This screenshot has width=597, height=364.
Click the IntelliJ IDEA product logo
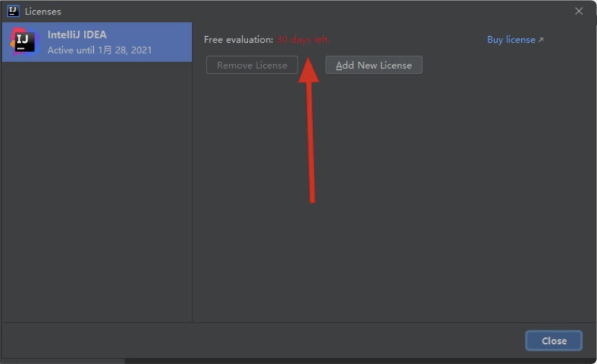(x=25, y=42)
